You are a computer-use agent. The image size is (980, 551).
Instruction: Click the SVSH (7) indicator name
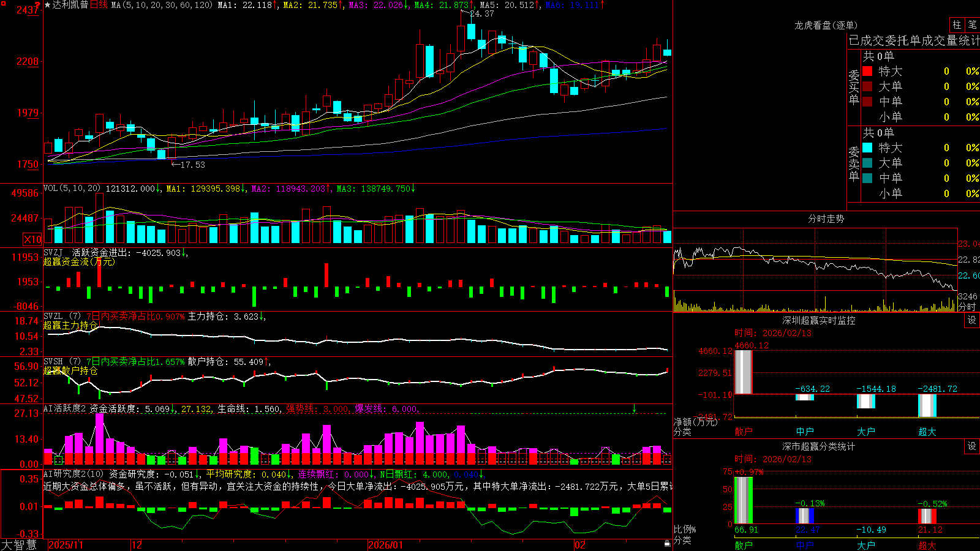(x=62, y=362)
